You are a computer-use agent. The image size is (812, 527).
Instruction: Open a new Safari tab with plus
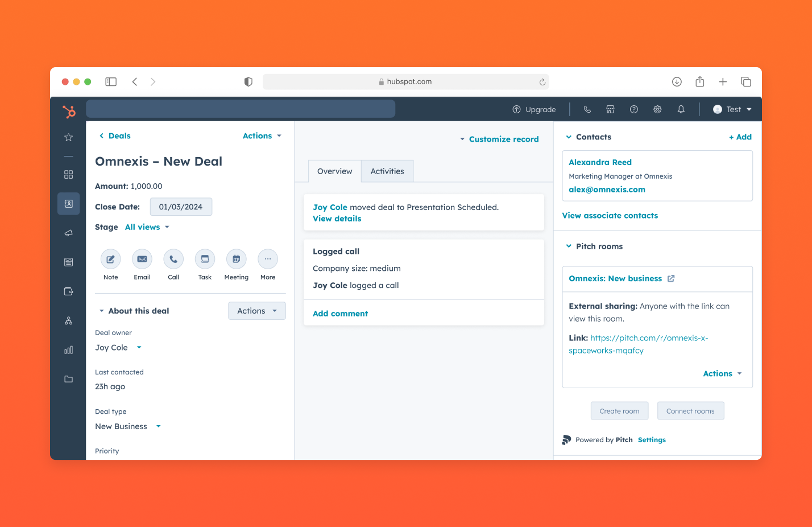click(x=723, y=82)
